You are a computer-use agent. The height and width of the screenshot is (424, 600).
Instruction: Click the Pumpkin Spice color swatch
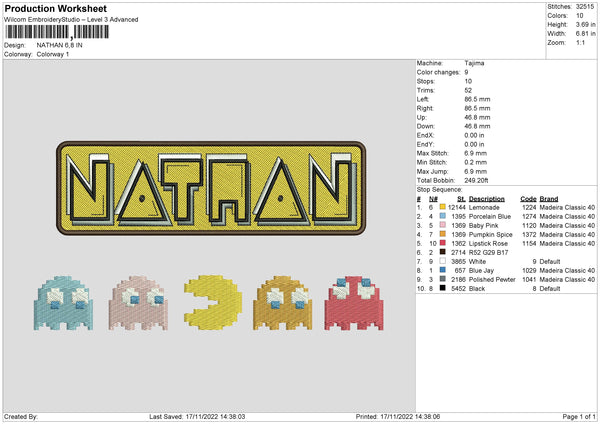[x=442, y=234]
